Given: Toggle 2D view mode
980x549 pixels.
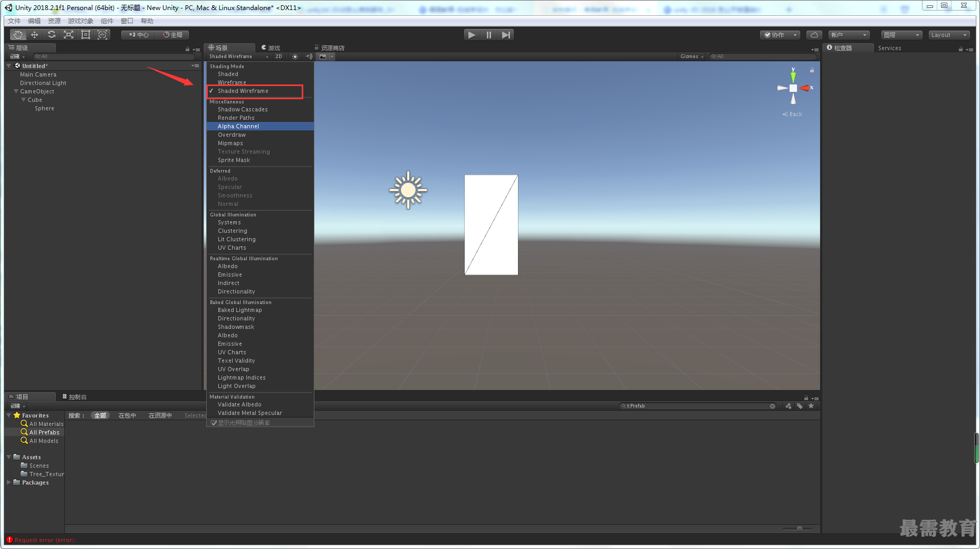Looking at the screenshot, I should (x=278, y=56).
